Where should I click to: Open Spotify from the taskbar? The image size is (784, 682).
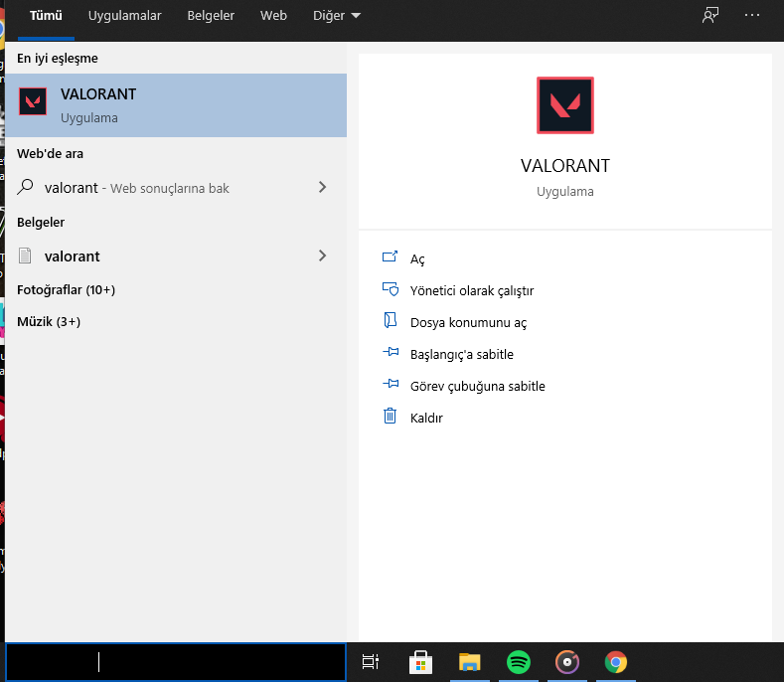(x=519, y=662)
